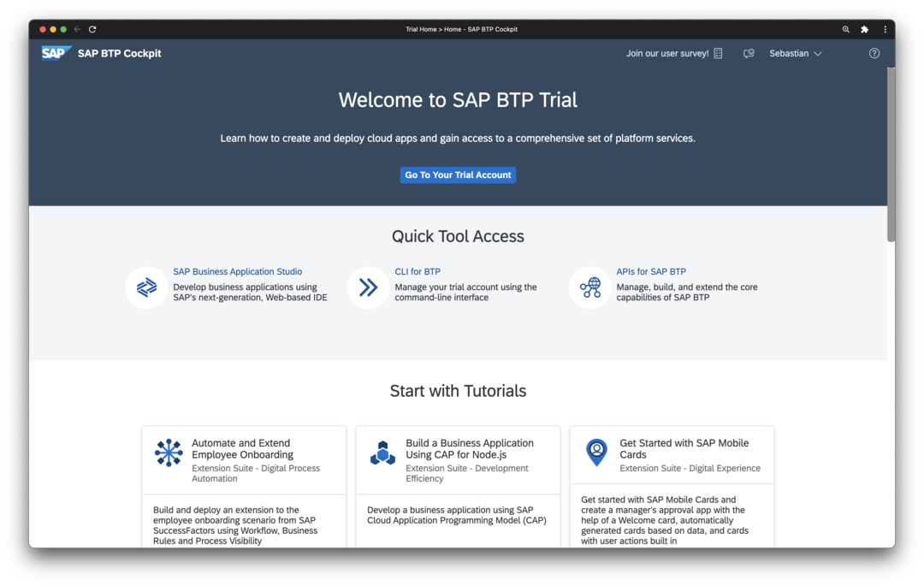Open the browser extensions puzzle icon

click(x=865, y=29)
